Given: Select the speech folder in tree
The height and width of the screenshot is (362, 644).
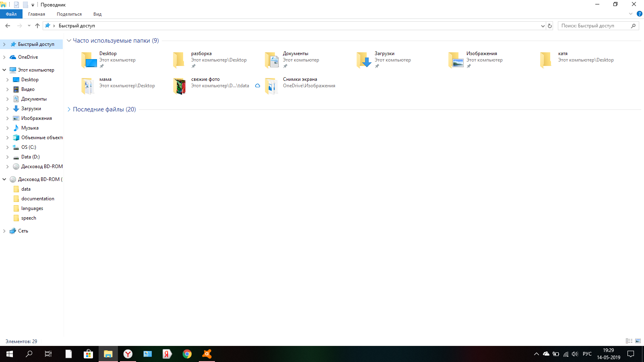Looking at the screenshot, I should 29,218.
